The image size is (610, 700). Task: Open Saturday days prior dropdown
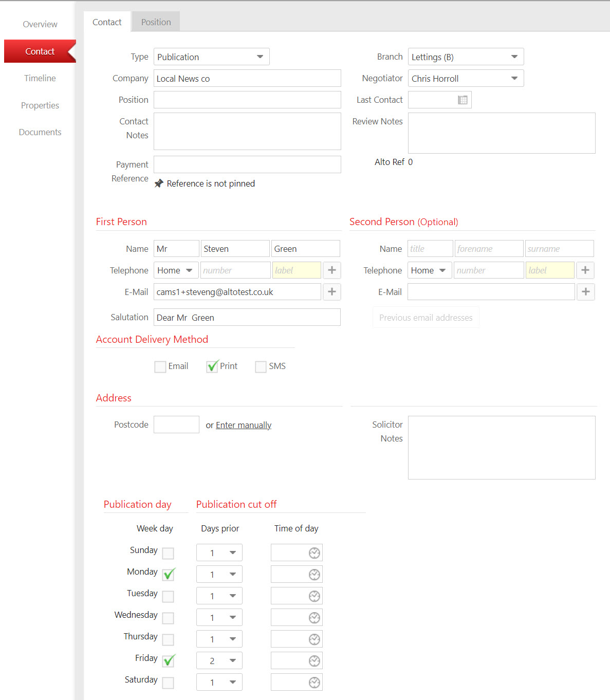pos(219,683)
